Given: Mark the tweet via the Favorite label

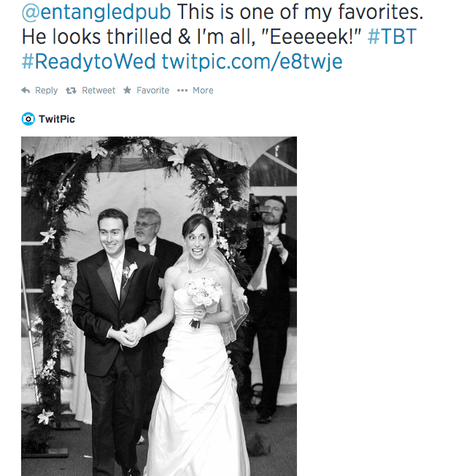Looking at the screenshot, I should (152, 91).
